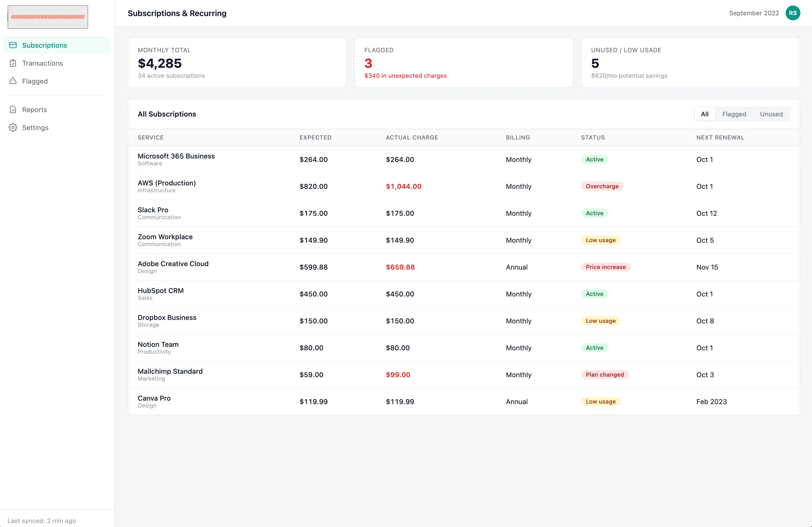Click the Transactions clipboard icon
Viewport: 812px width, 527px height.
pyautogui.click(x=13, y=63)
